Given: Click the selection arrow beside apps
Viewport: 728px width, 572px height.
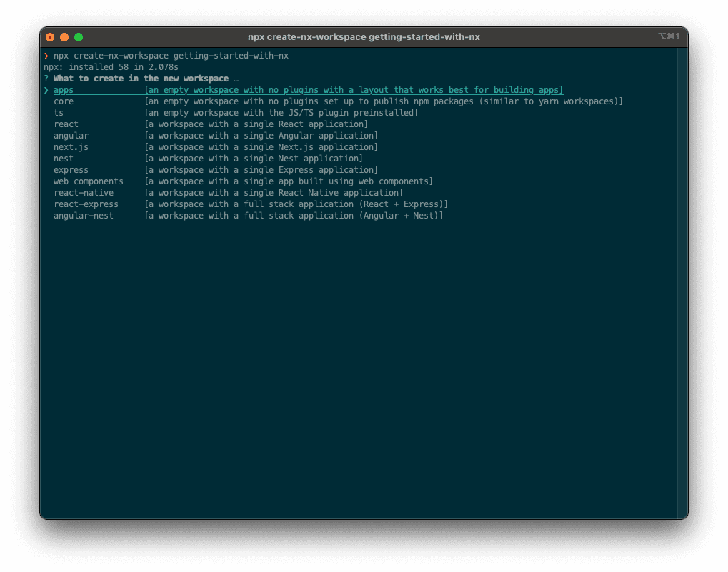Looking at the screenshot, I should click(46, 90).
